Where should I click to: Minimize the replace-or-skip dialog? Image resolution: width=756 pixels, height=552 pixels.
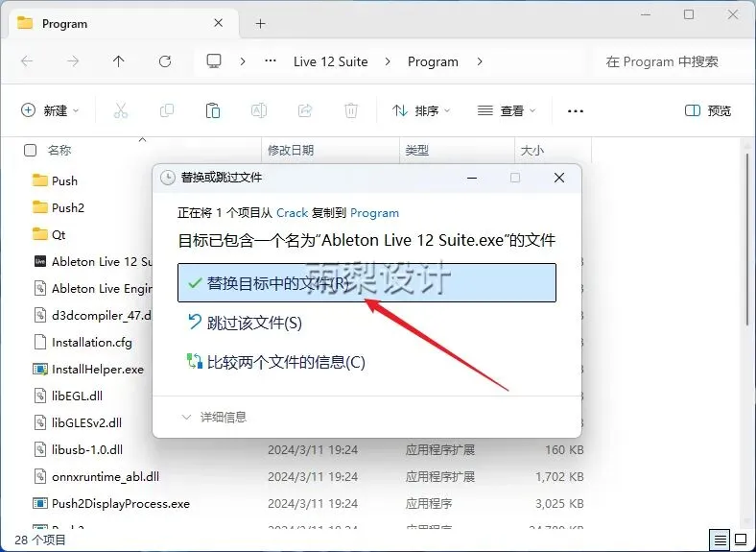pyautogui.click(x=472, y=178)
